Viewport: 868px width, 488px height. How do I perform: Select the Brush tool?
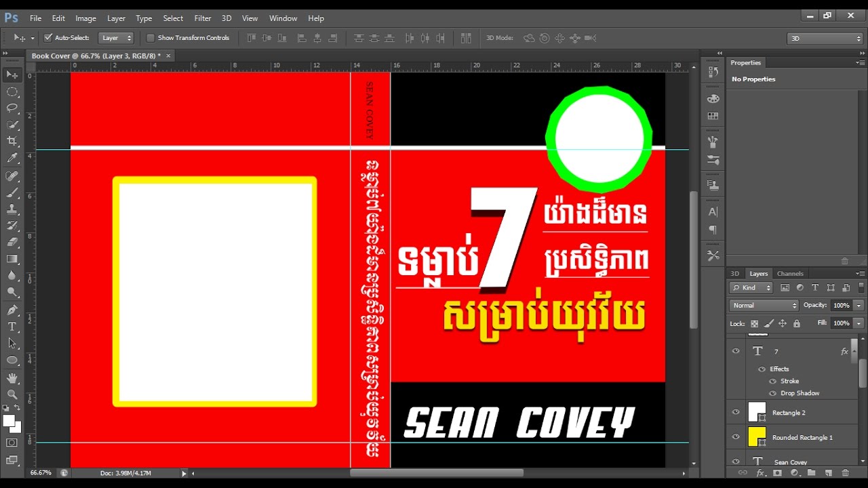coord(12,192)
